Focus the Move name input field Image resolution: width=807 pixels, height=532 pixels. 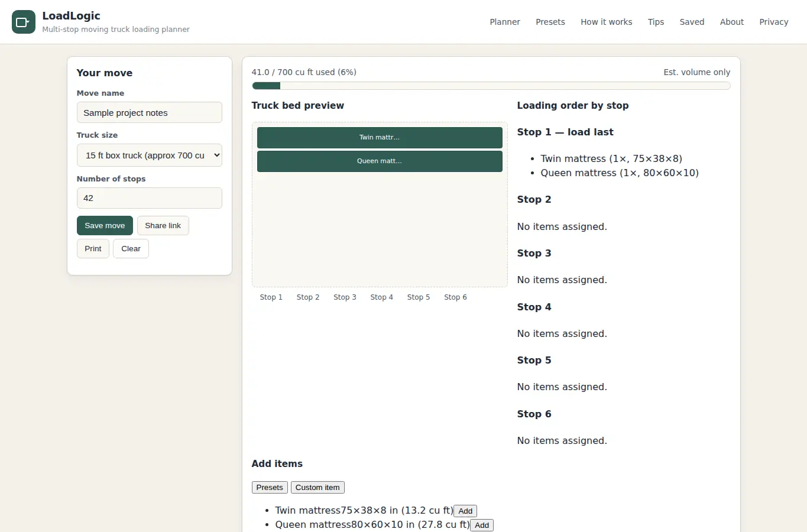point(150,112)
